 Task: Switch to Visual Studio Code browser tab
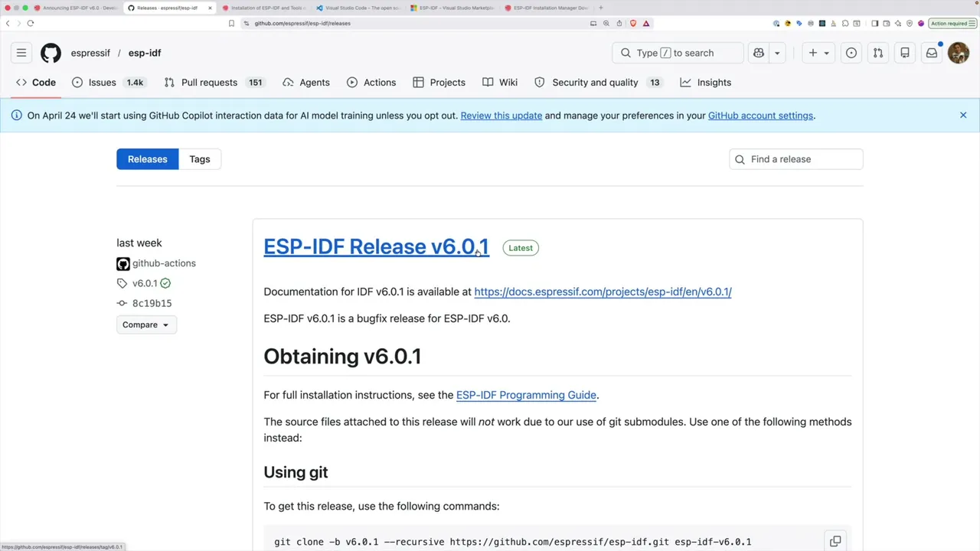pyautogui.click(x=358, y=8)
